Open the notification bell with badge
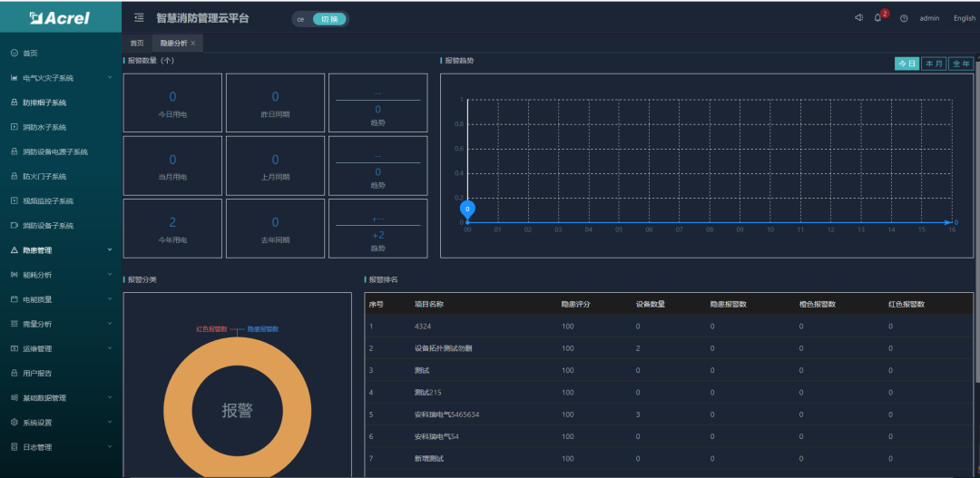980x478 pixels. [877, 18]
